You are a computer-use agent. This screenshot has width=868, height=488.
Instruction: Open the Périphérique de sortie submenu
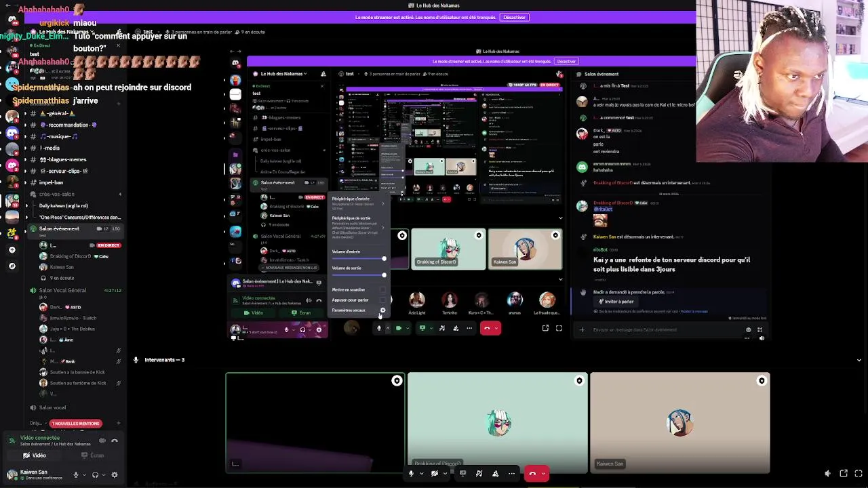358,227
